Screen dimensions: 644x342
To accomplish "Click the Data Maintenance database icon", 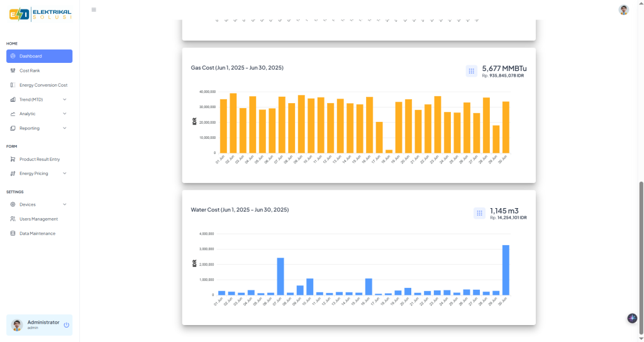I will tap(13, 233).
